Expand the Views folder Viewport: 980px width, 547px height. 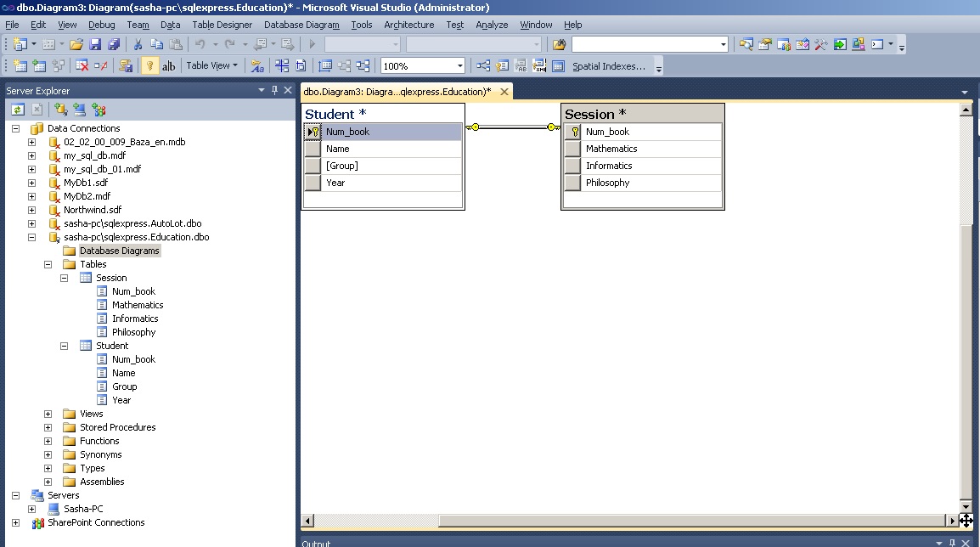pos(48,414)
